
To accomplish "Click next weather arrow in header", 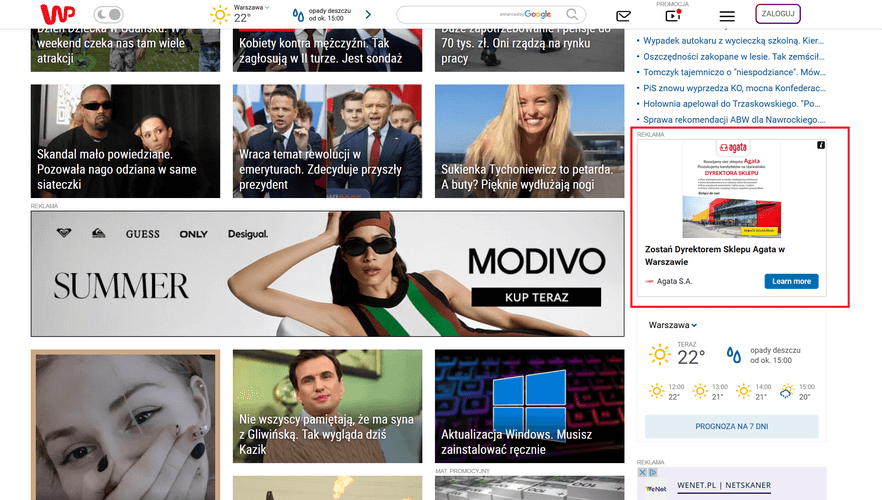I will coord(368,15).
